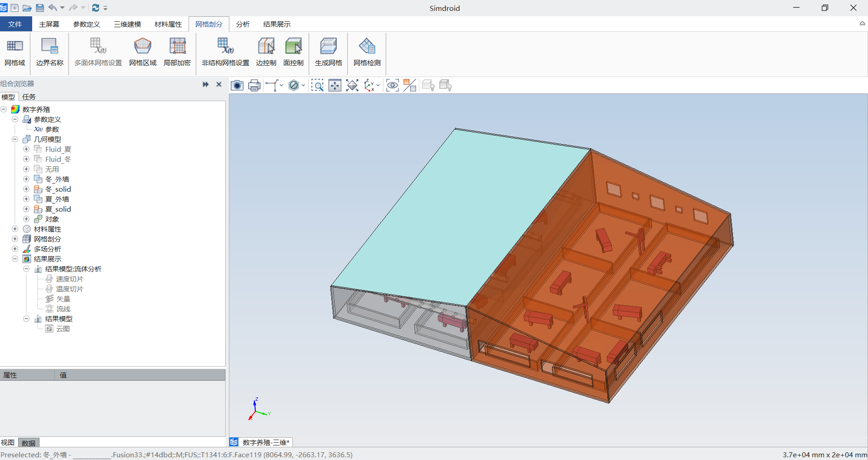Click the second grayed box selection icon
Image resolution: width=868 pixels, height=460 pixels.
(446, 85)
